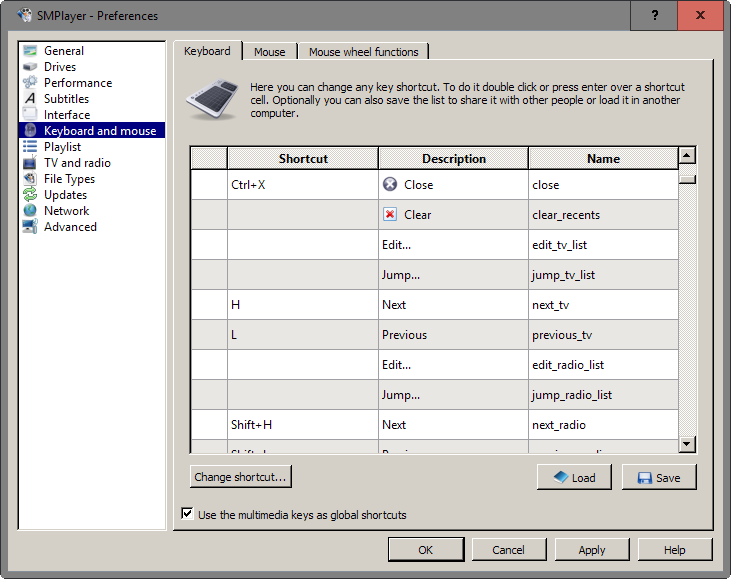Select Keyboard and mouse section
Screen dimensions: 731x579
[x=92, y=131]
